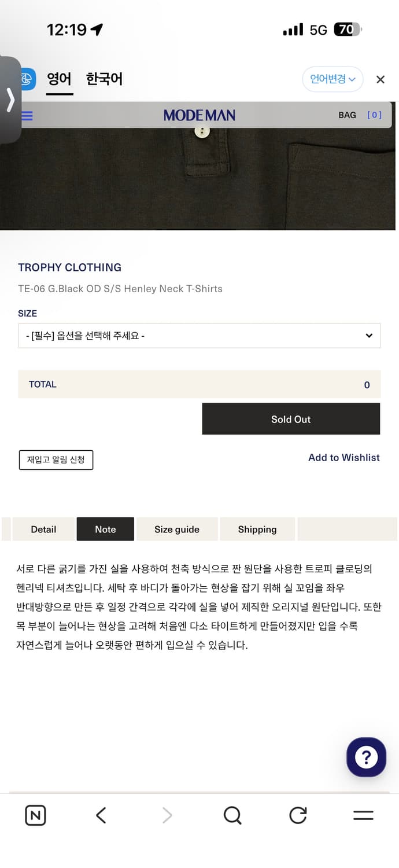Open the SIZE option dropdown
Screen dimensions: 399x868
pos(199,336)
